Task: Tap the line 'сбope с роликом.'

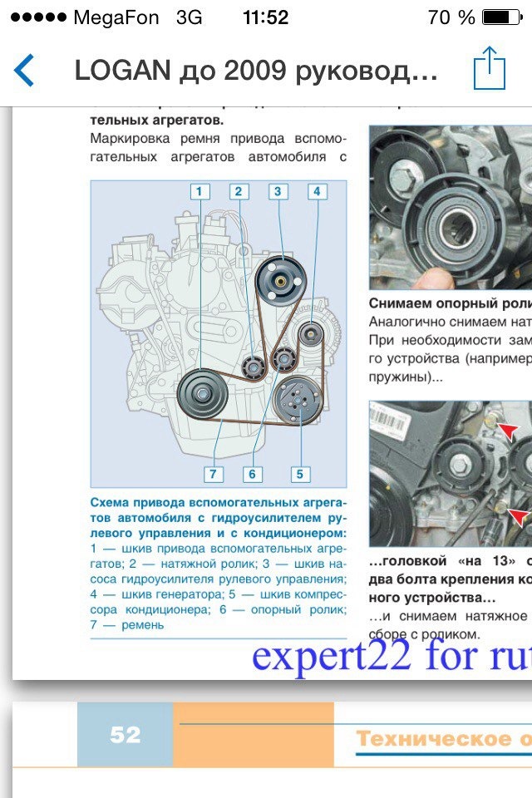Action: (424, 634)
